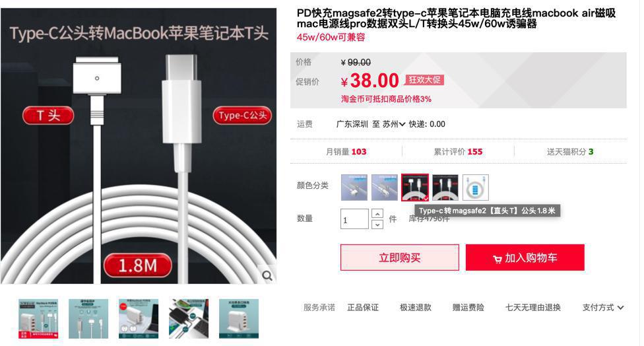The height and width of the screenshot is (346, 644).
Task: Click the magnifier icon on product image
Action: coord(267,276)
